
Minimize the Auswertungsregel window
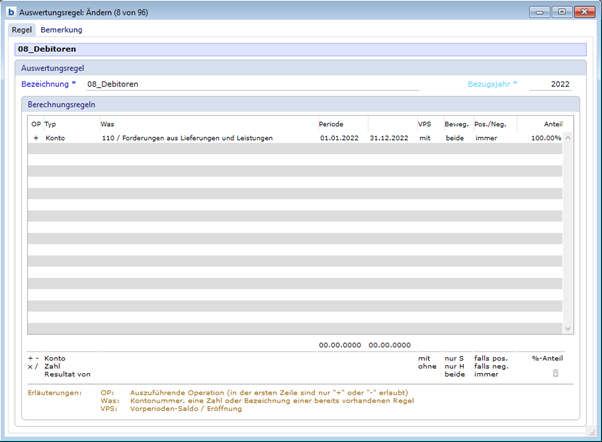541,12
